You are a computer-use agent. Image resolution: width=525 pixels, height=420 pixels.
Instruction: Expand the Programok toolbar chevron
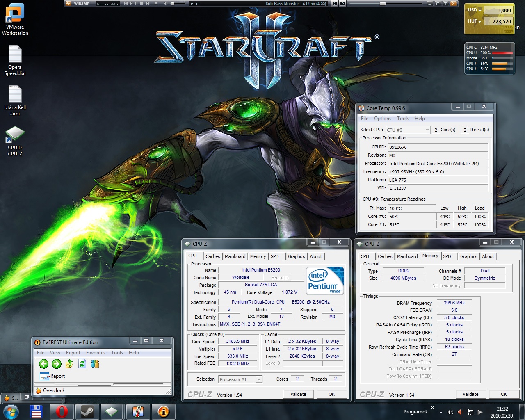tap(432, 408)
